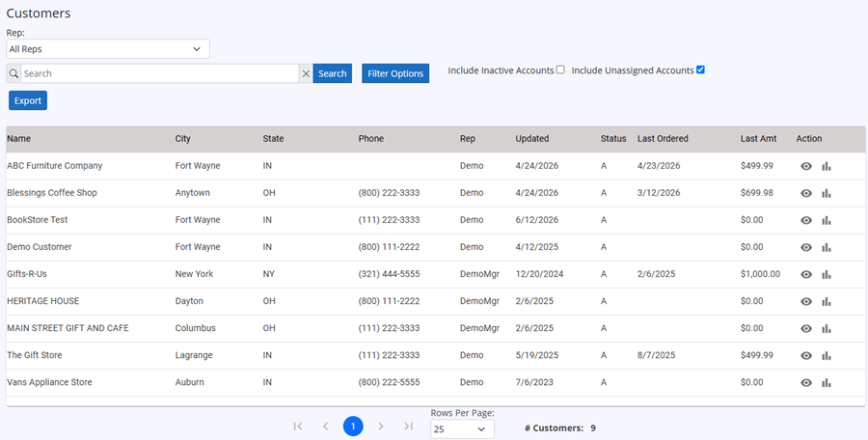
Task: Click eye icon for Vans Appliance Store
Action: coord(806,382)
